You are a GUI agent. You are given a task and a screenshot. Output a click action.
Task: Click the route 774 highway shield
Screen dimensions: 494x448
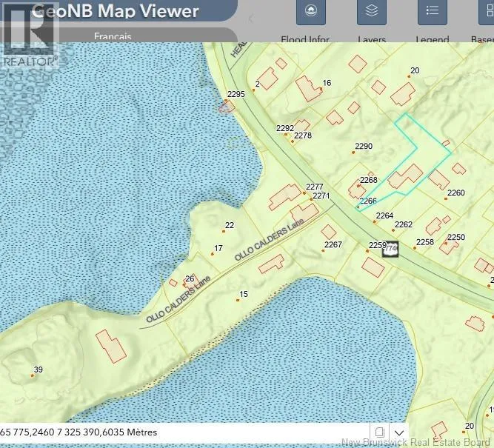click(390, 249)
